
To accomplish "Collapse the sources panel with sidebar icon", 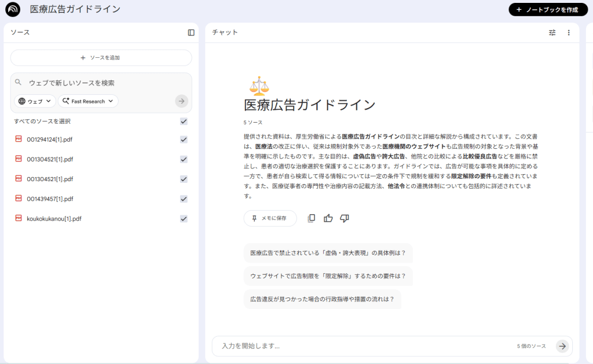I will click(x=191, y=32).
